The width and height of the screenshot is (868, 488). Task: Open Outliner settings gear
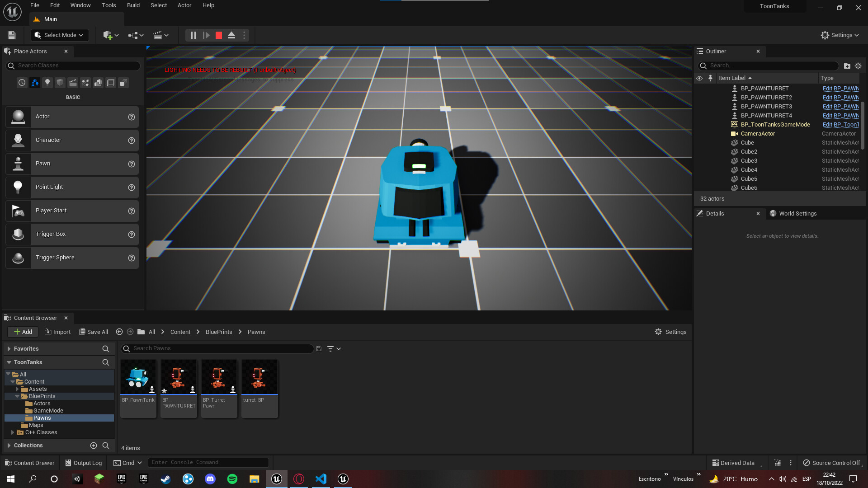pos(858,66)
